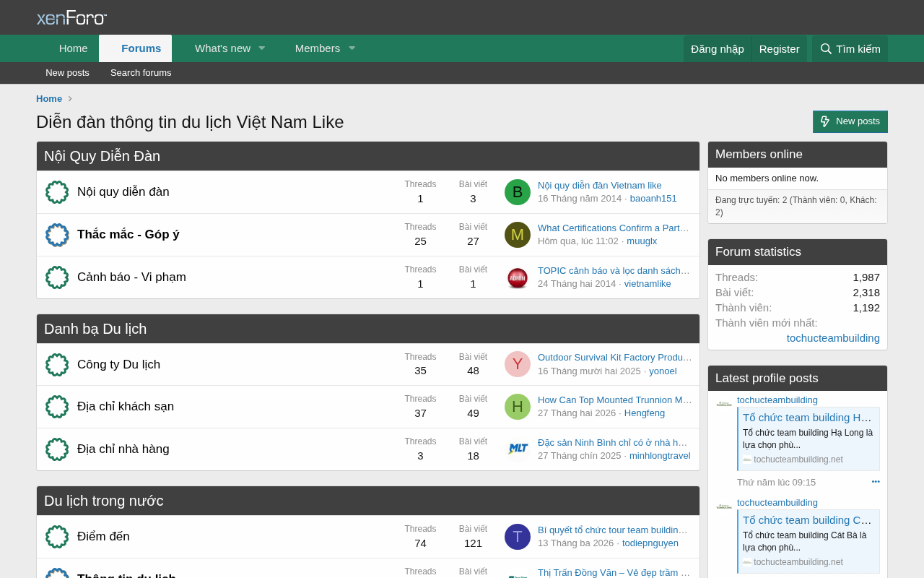Click the forum icon beside Nội quy diễn đàn
The height and width of the screenshot is (578, 924).
point(57,192)
